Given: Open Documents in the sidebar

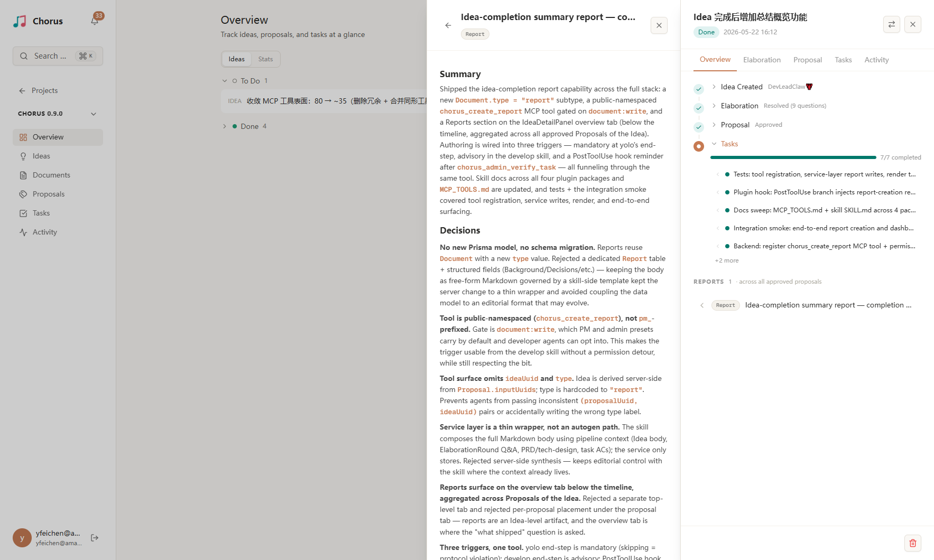Looking at the screenshot, I should click(58, 175).
